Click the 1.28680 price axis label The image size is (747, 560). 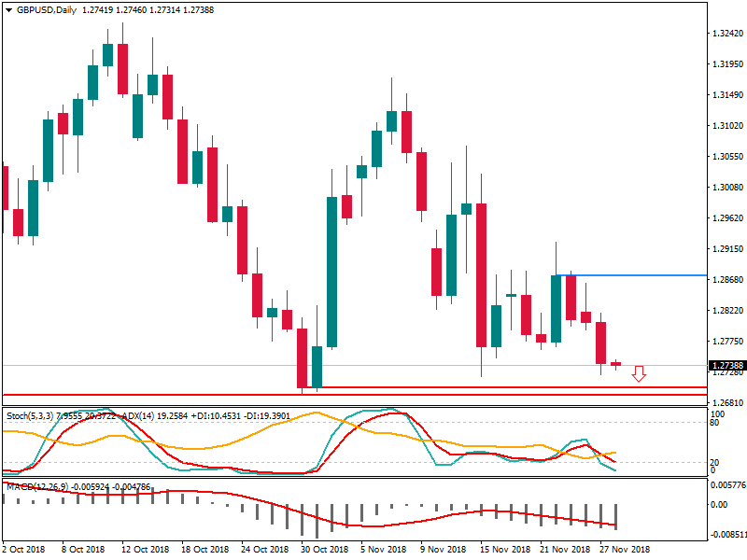pyautogui.click(x=727, y=279)
